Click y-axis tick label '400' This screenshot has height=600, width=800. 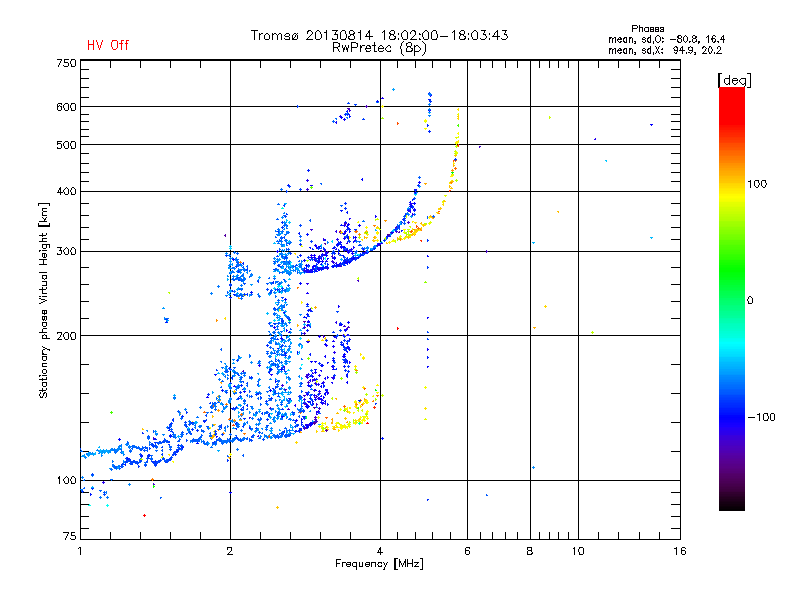tap(66, 191)
